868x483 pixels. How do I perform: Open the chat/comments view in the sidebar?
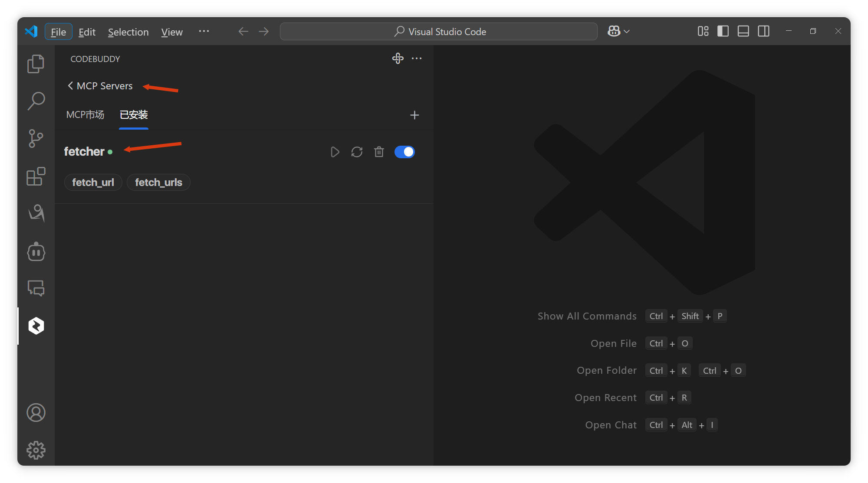36,288
